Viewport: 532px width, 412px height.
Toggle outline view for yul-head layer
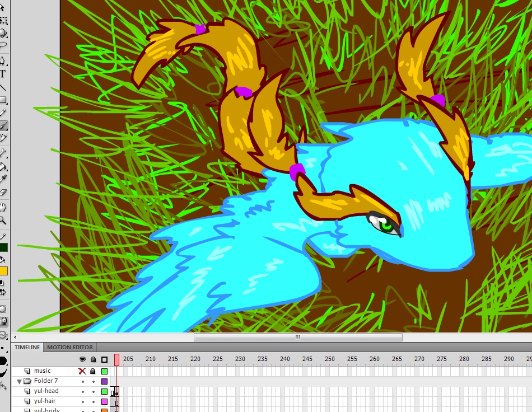point(104,391)
